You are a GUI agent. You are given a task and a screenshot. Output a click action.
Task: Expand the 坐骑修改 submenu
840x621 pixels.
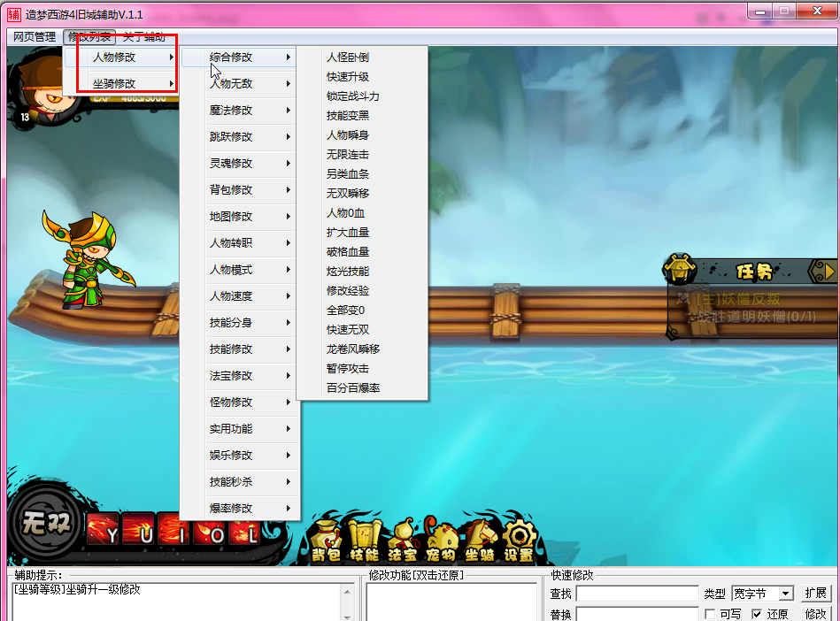click(123, 84)
